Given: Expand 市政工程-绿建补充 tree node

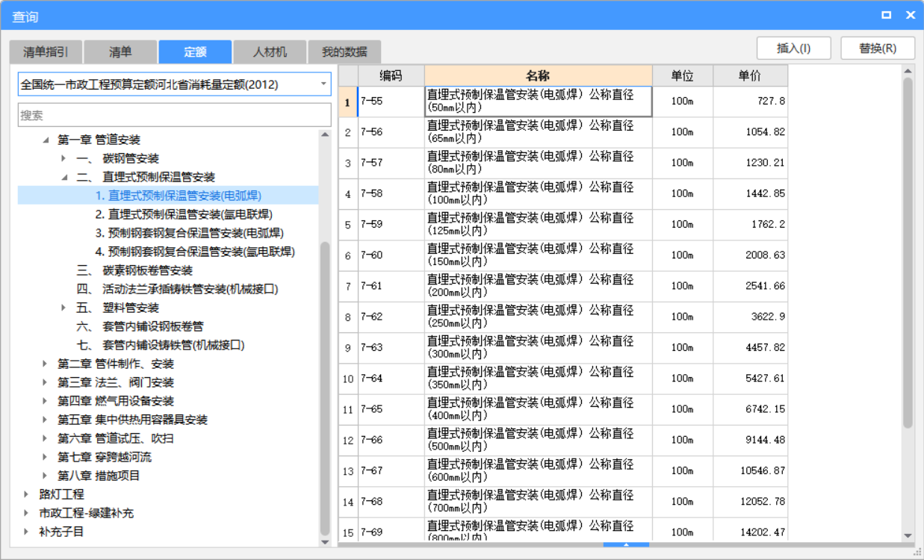Looking at the screenshot, I should pyautogui.click(x=26, y=513).
